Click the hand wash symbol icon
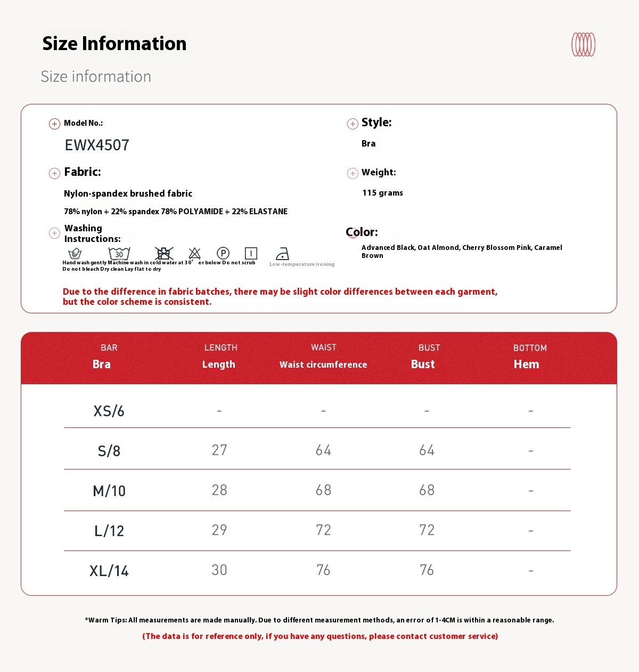The height and width of the screenshot is (672, 639). [x=75, y=253]
